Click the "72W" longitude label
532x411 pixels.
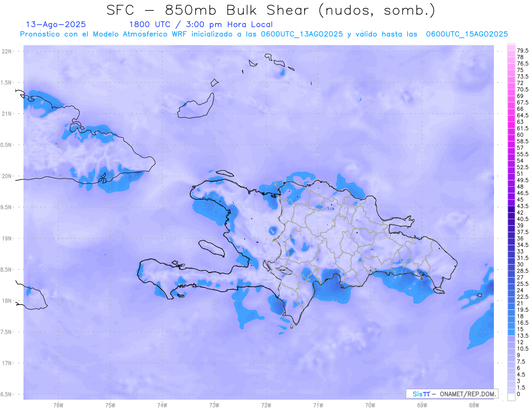click(266, 405)
